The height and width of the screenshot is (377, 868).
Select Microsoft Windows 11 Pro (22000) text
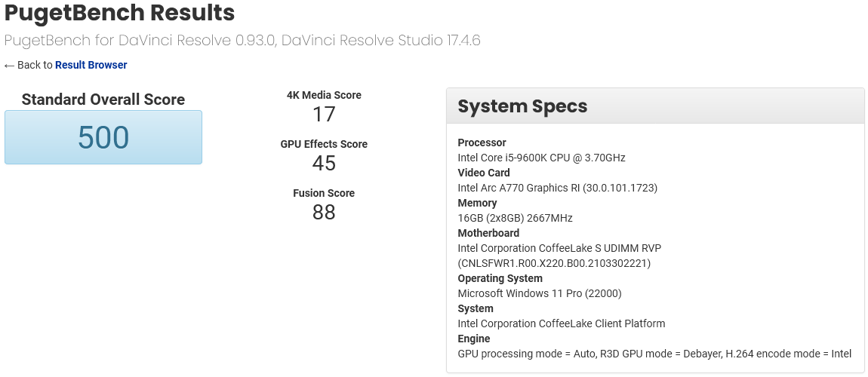click(540, 293)
